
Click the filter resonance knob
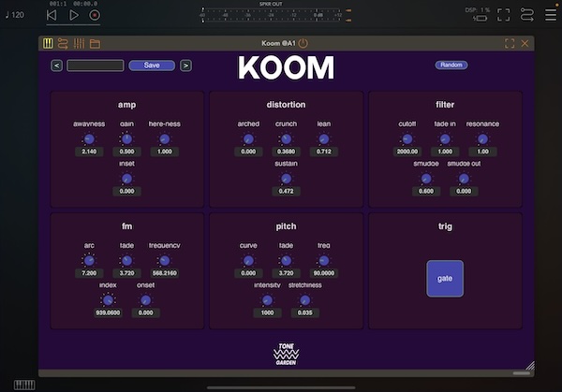[x=482, y=138]
